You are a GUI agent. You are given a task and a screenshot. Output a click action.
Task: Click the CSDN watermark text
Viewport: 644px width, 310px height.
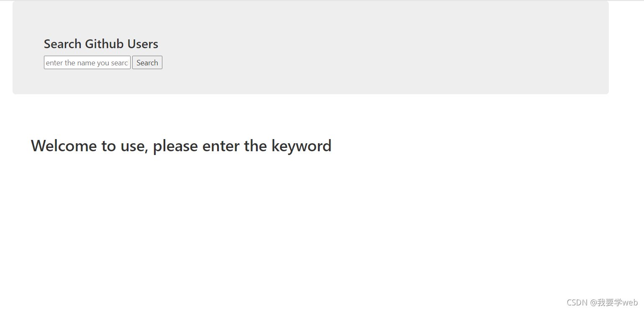pos(602,302)
